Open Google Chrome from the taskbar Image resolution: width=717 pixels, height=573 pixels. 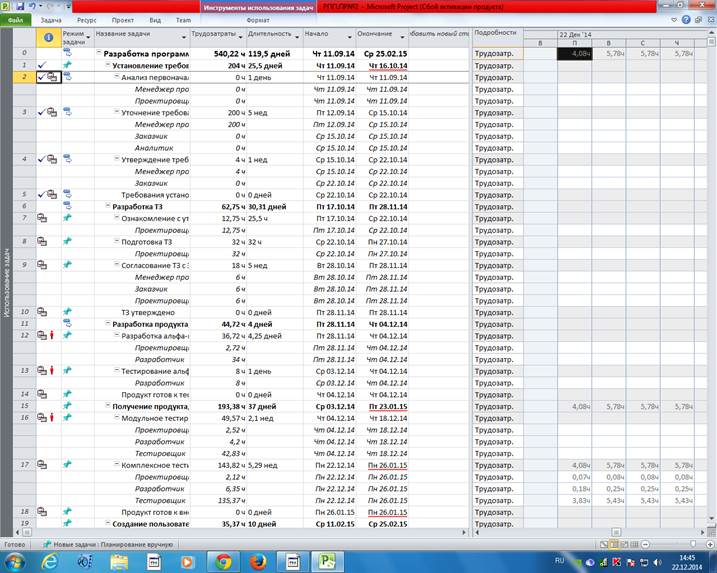pos(224,561)
